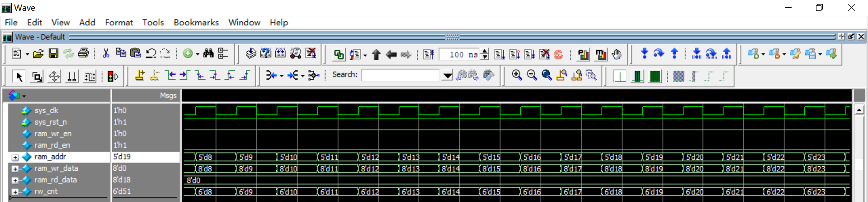Viewport: 868px width, 202px height.
Task: Click the Step Over curved arrow
Action: 659,53
